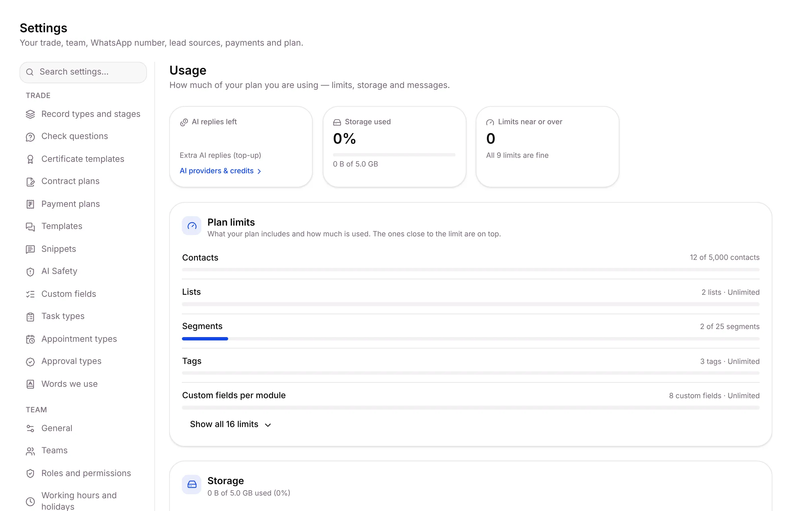This screenshot has height=511, width=812.
Task: Navigate to Snippets settings
Action: (83, 249)
